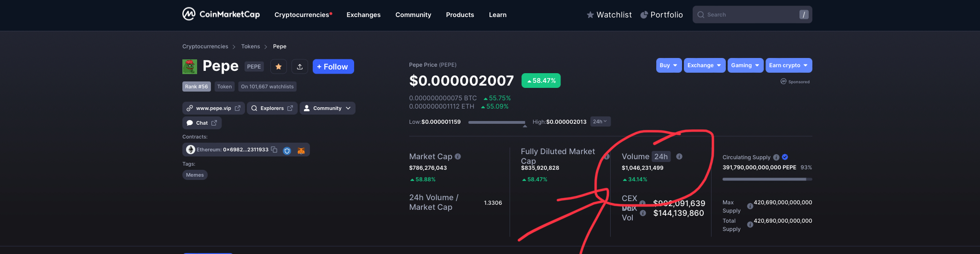Click the $835,920,828 fully diluted value
This screenshot has height=254, width=980.
coord(540,168)
